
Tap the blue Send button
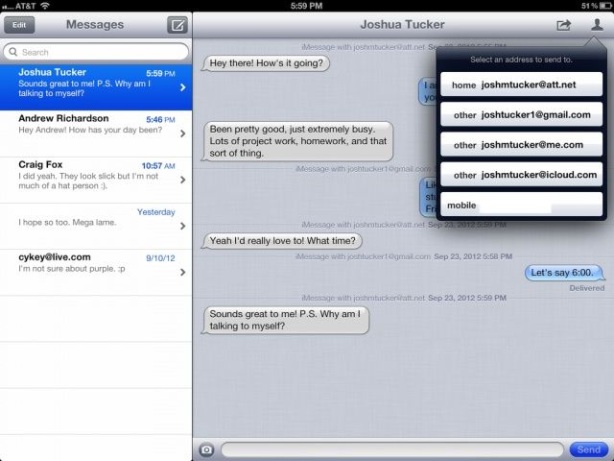[589, 450]
